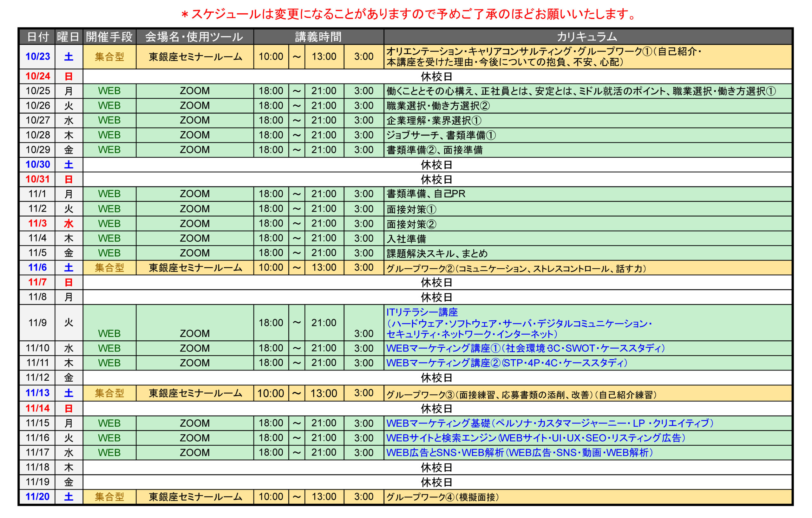Click the 11/11 date cell
This screenshot has height=518, width=812.
point(37,363)
